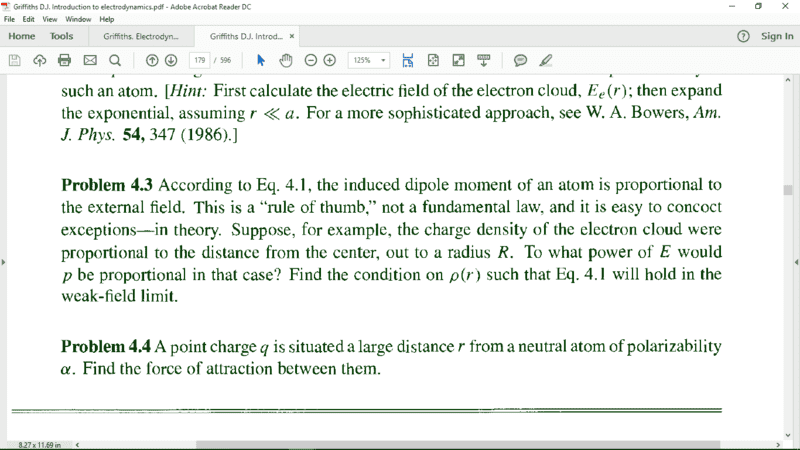This screenshot has width=800, height=450.
Task: Zoom out with the minus icon
Action: pyautogui.click(x=311, y=60)
